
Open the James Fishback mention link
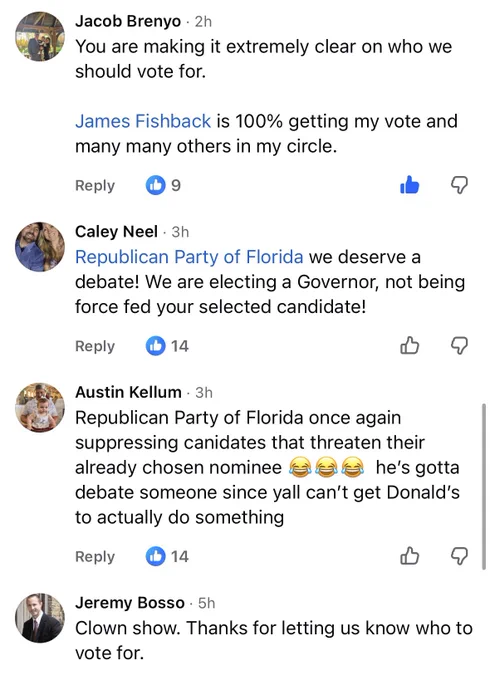143,121
